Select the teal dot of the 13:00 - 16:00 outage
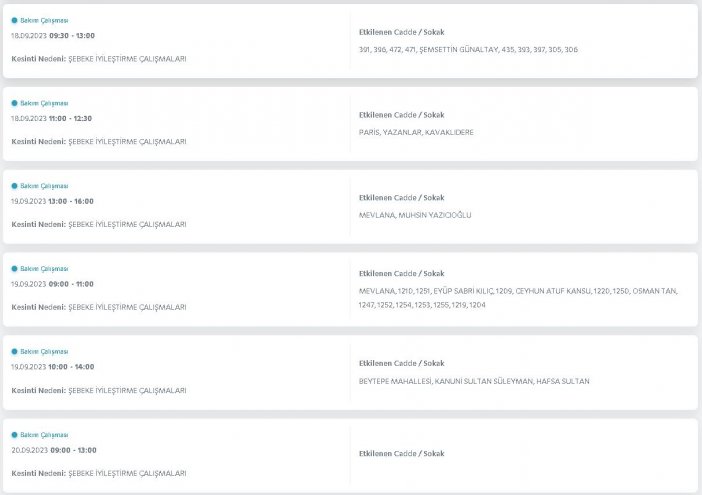Viewport: 702px width, 495px height. click(14, 186)
